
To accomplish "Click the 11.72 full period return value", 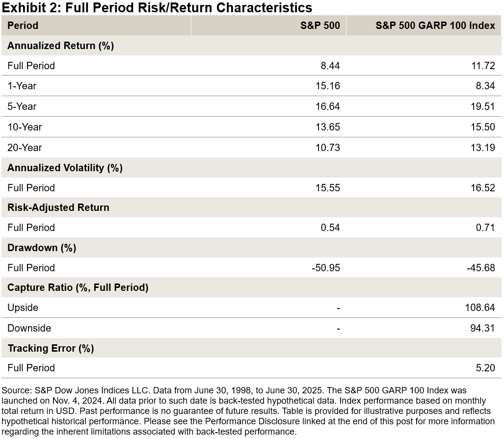I will click(x=483, y=66).
